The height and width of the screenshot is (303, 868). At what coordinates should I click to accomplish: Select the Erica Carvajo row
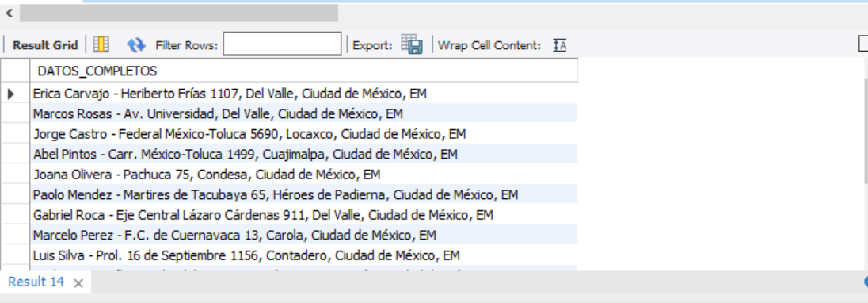pos(303,94)
